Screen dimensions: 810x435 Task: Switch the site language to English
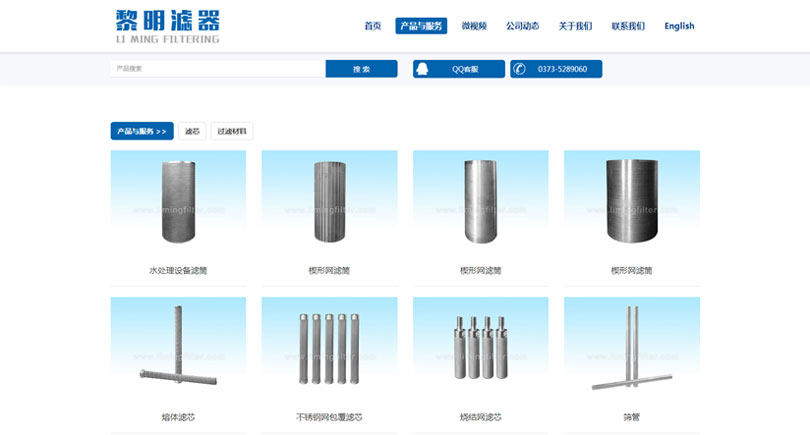(x=679, y=26)
